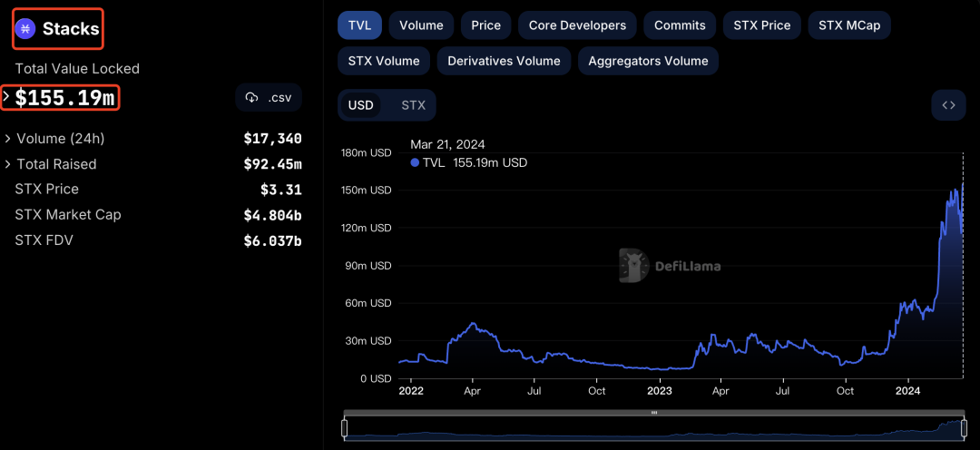Image resolution: width=980 pixels, height=450 pixels.
Task: Click the range slider top grip
Action: [654, 413]
